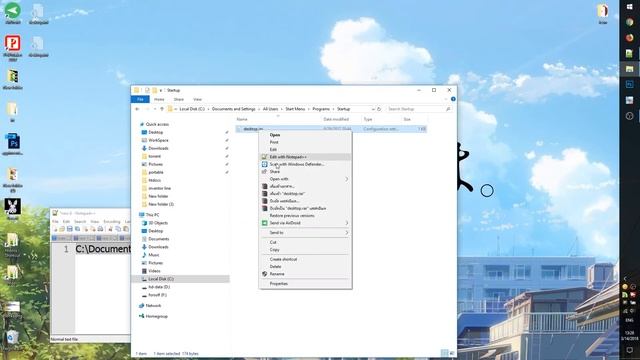The image size is (640, 360).
Task: Open the Share ribbon tab
Action: (179, 99)
